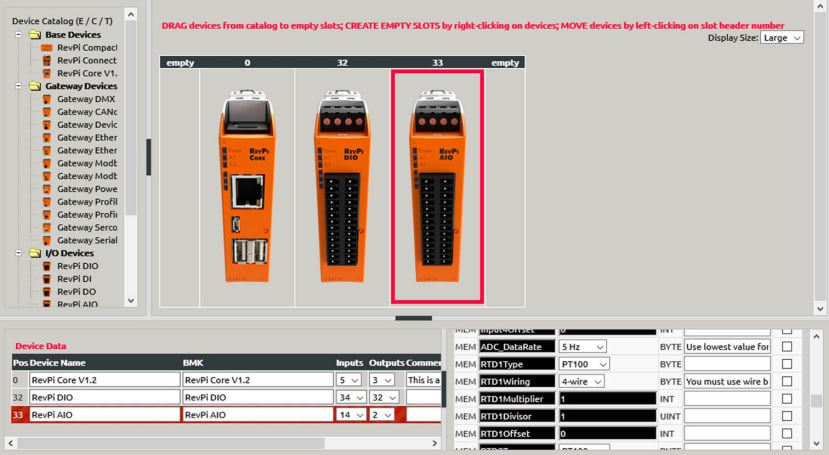
Task: Click the Gateway Devices folder icon
Action: click(35, 86)
